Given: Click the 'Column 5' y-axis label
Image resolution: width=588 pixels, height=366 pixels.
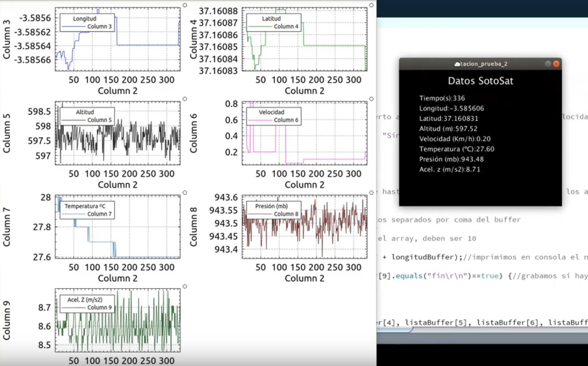Looking at the screenshot, I should click(x=7, y=133).
